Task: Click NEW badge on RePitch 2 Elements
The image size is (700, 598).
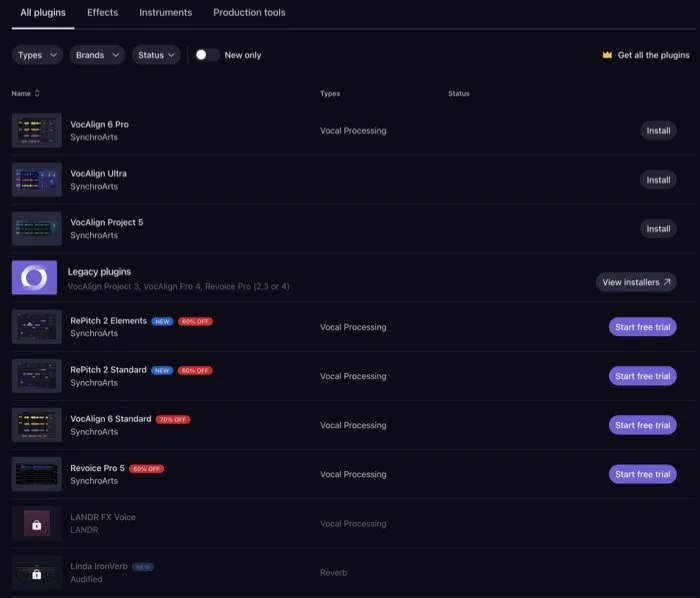Action: pyautogui.click(x=162, y=321)
